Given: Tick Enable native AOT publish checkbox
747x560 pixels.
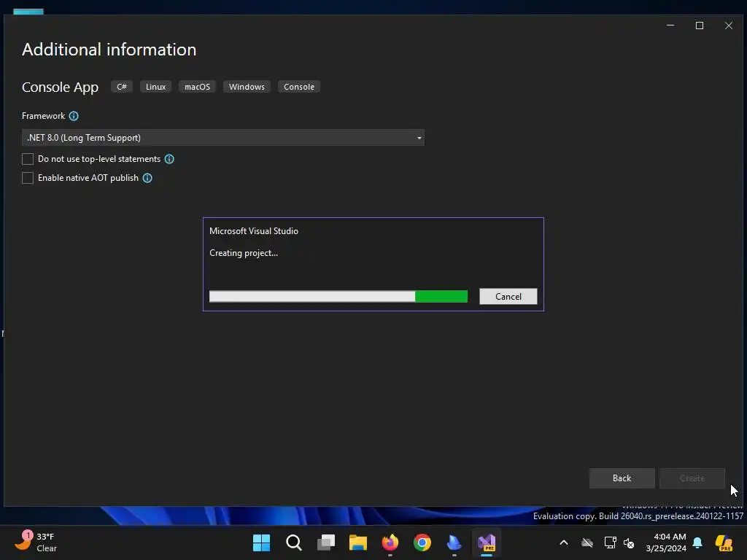Looking at the screenshot, I should click(28, 178).
